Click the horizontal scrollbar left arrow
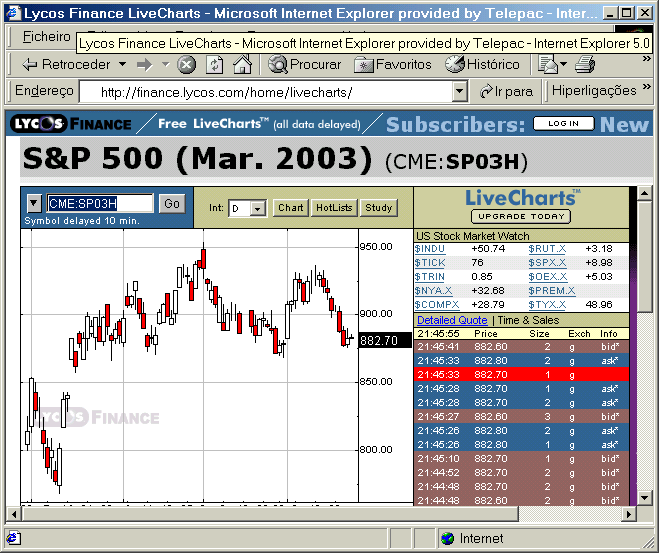The width and height of the screenshot is (659, 553). point(14,514)
